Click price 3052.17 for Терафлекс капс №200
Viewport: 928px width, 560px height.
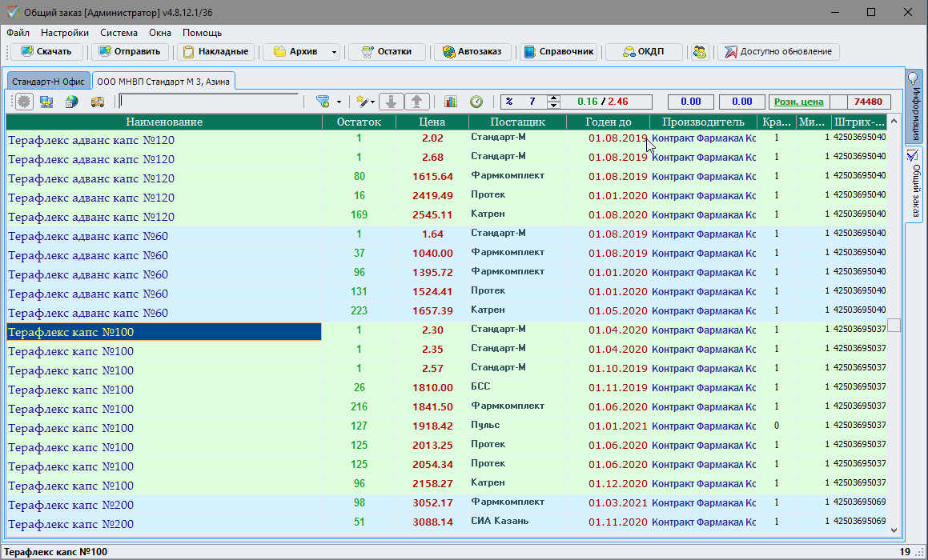(x=432, y=503)
